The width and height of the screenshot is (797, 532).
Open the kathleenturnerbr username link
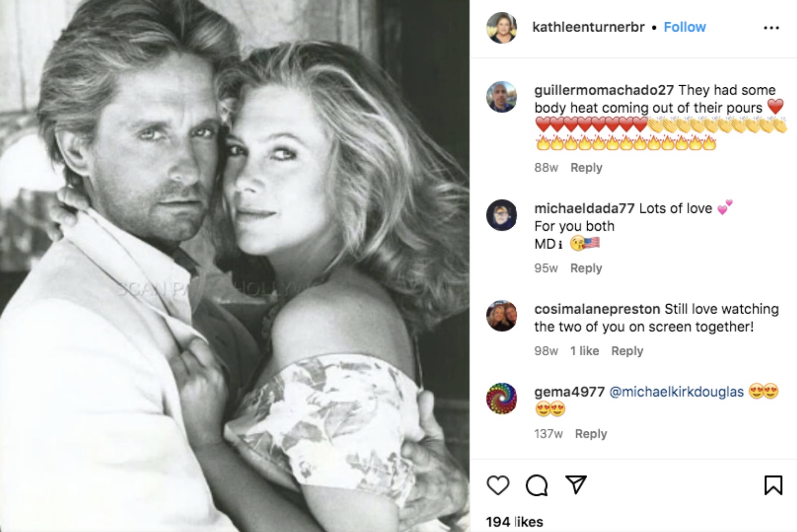[588, 27]
